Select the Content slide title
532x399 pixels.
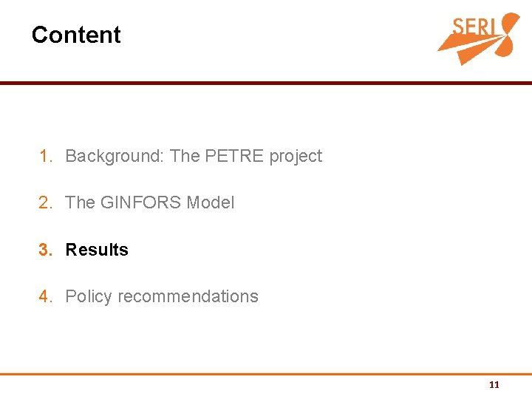tap(76, 35)
